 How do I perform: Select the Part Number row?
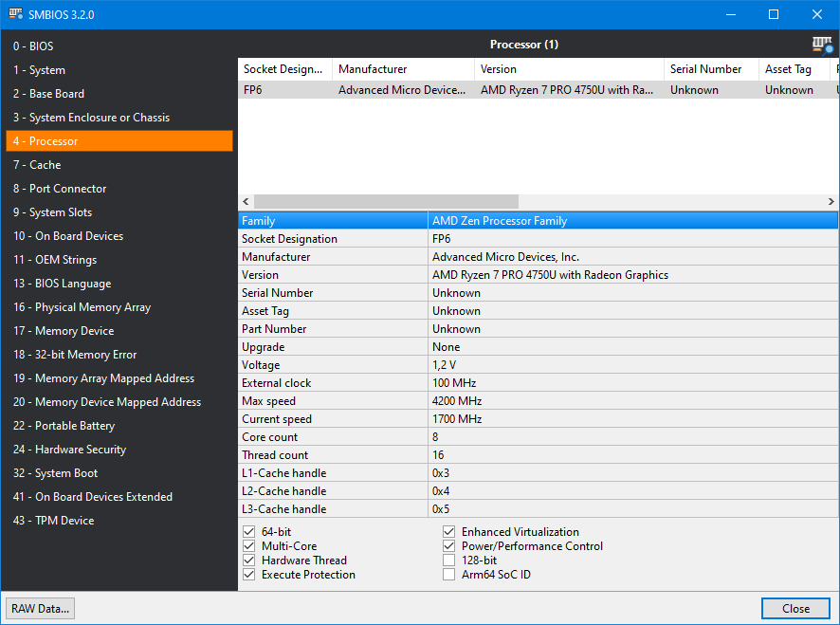(x=538, y=329)
